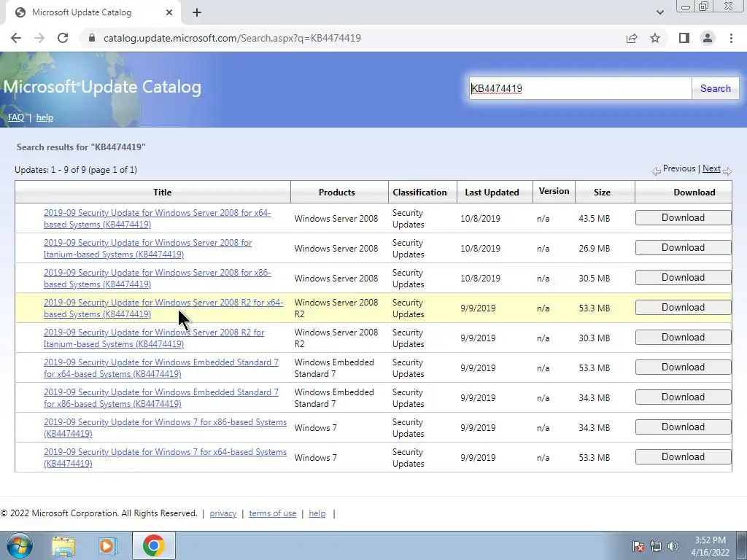Sort by the Classification column header
The width and height of the screenshot is (747, 560).
point(419,192)
